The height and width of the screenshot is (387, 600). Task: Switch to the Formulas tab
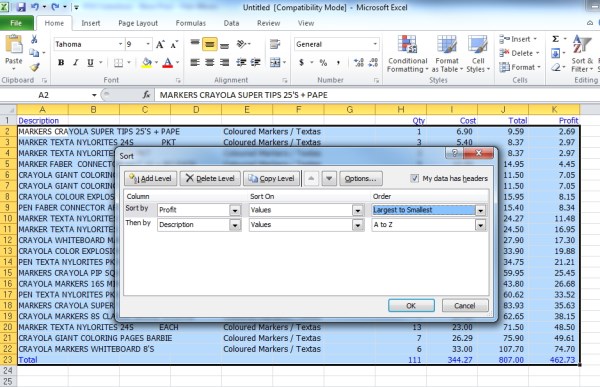tap(191, 23)
